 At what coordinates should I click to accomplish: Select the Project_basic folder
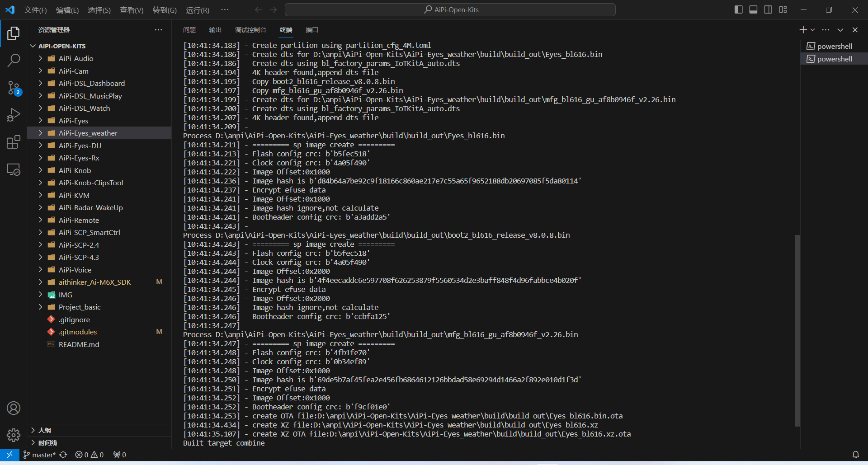80,307
